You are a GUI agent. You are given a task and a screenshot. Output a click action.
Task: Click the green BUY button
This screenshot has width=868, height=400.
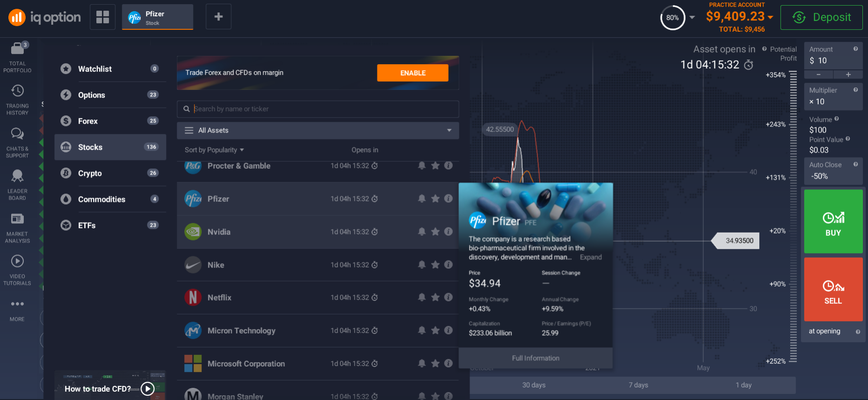tap(833, 221)
